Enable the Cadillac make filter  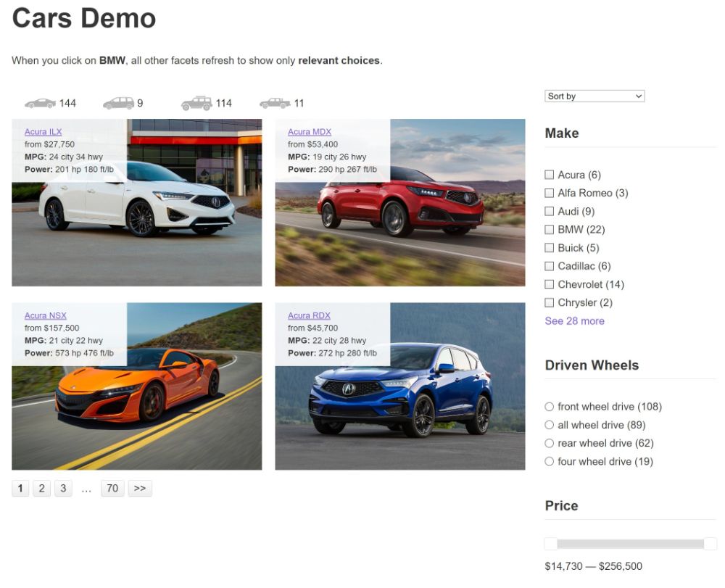[x=549, y=266]
